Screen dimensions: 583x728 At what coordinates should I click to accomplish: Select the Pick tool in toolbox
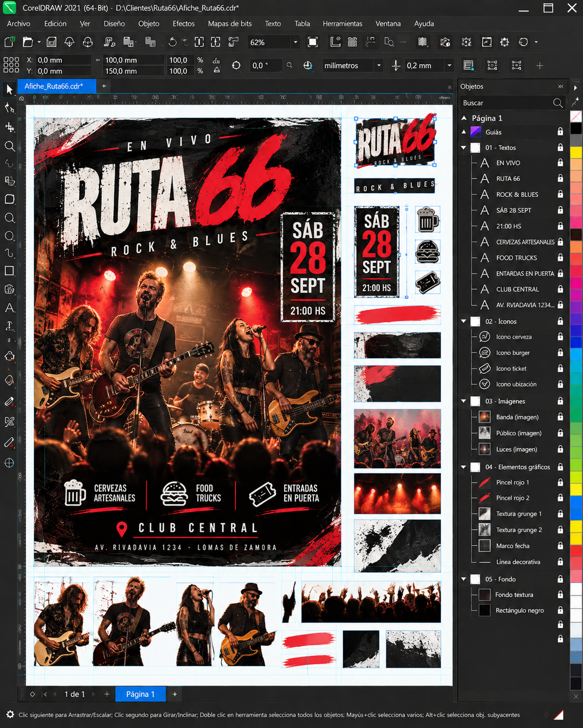coord(9,89)
